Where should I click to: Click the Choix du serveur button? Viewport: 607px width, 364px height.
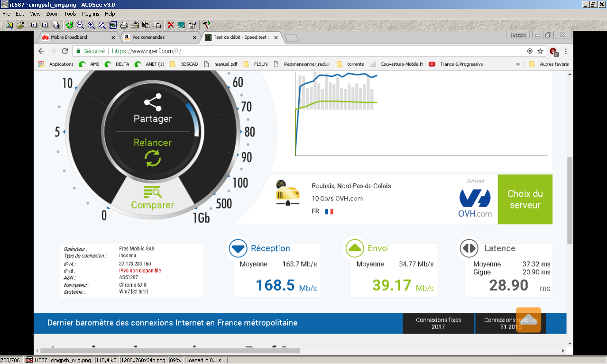(x=525, y=199)
